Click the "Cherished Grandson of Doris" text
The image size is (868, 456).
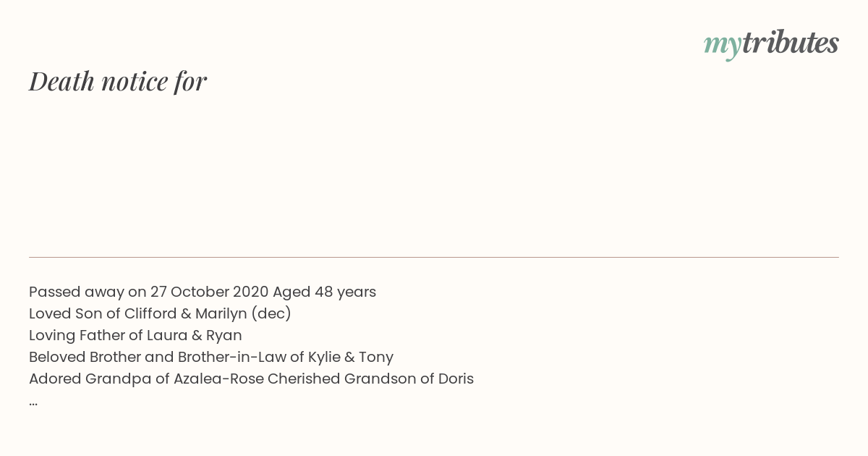371,379
